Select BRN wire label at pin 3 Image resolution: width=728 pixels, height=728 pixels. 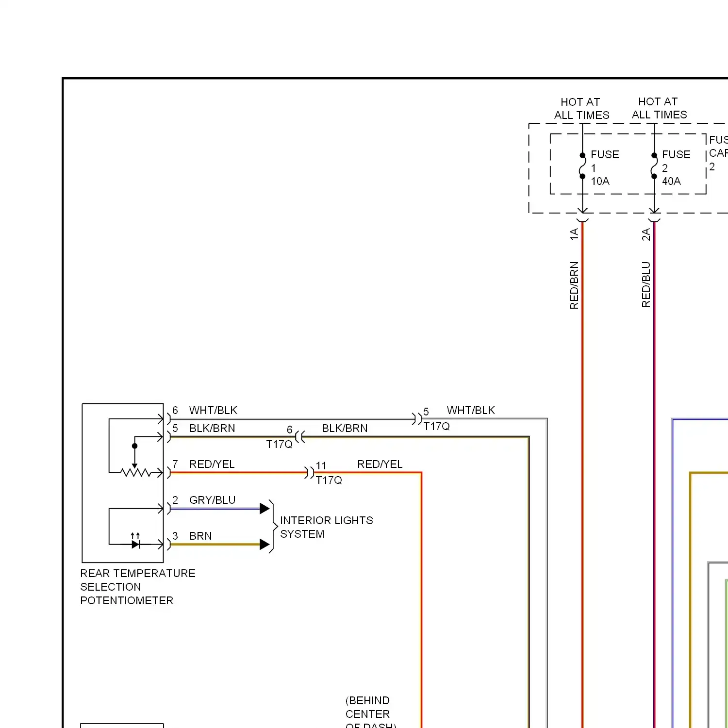200,536
